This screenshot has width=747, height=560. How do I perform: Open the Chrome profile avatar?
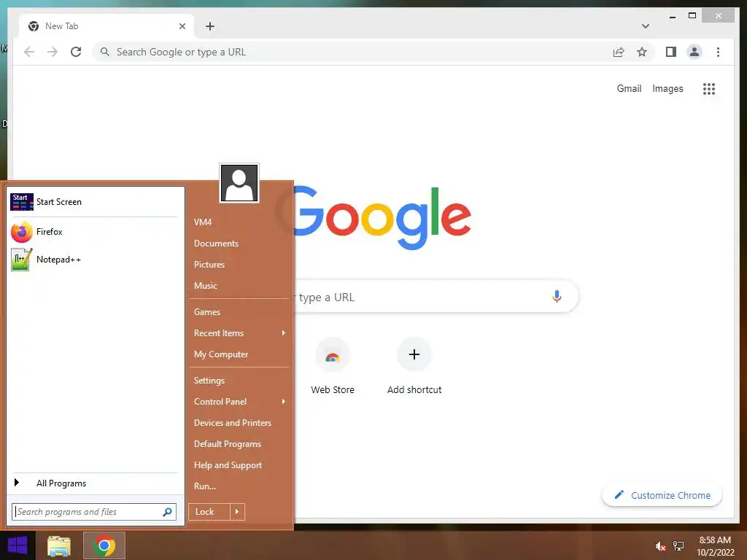click(x=694, y=52)
